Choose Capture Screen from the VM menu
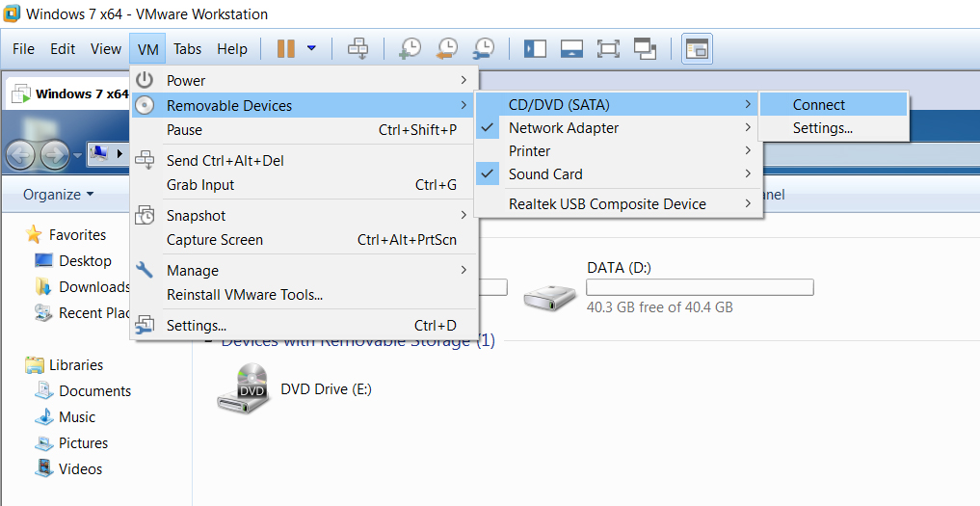 tap(215, 240)
